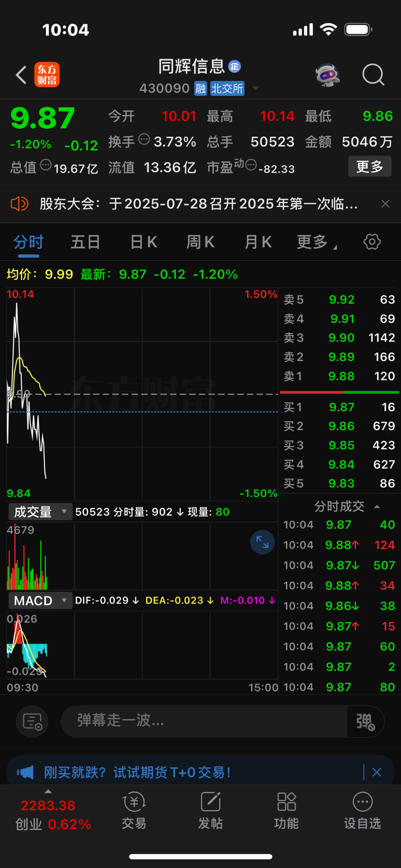Viewport: 401px width, 868px height.
Task: Tap the intraday price chart area
Action: [x=142, y=394]
